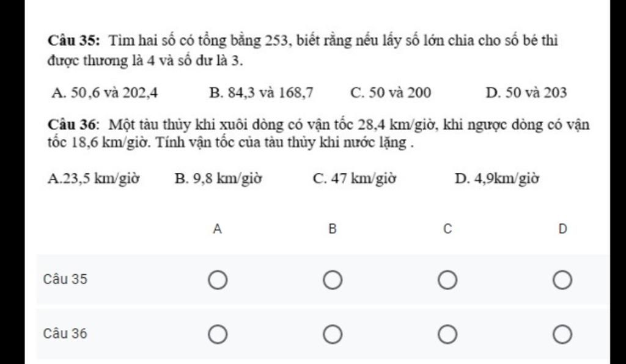Click the Câu 35 row label in grid
The width and height of the screenshot is (626, 364).
click(x=65, y=280)
